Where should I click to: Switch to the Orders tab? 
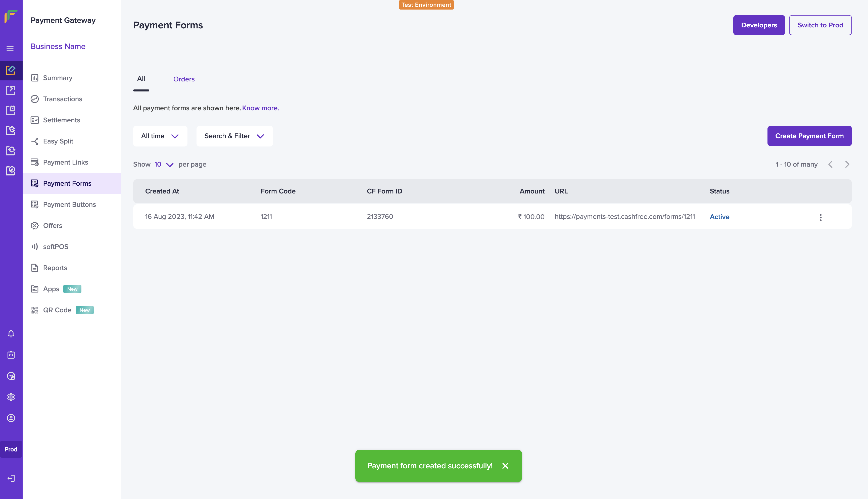[184, 79]
